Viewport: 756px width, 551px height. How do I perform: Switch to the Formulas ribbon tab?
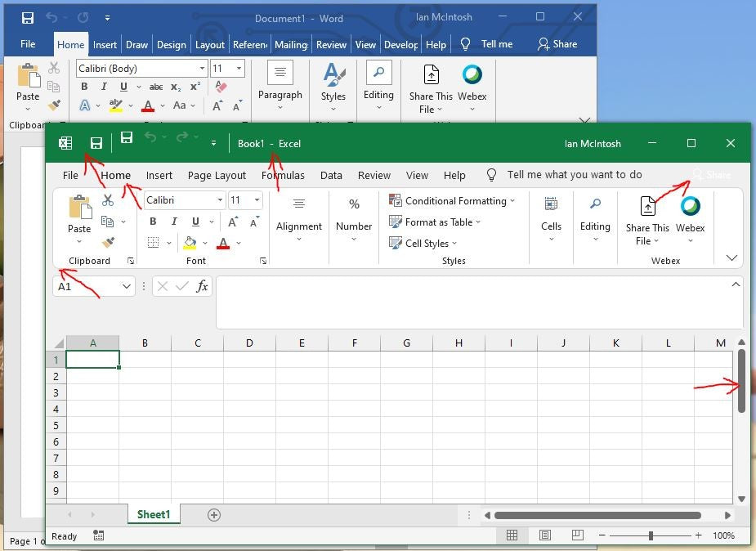pyautogui.click(x=283, y=175)
